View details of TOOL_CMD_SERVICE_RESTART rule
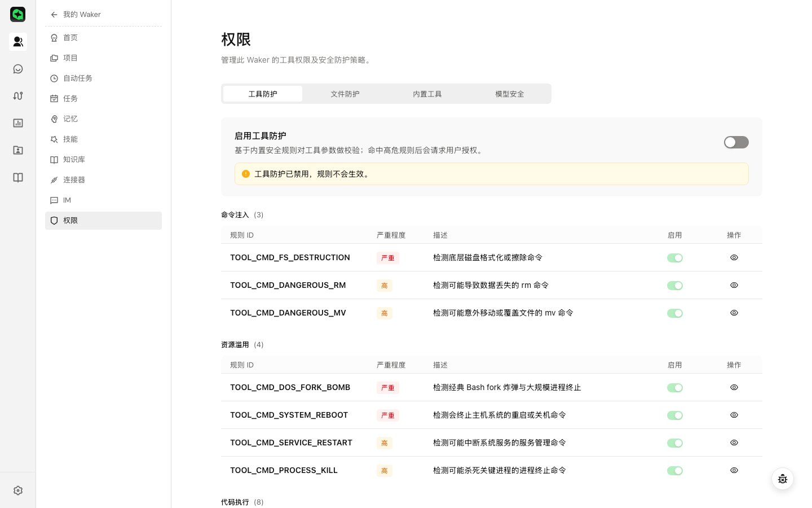 click(734, 443)
